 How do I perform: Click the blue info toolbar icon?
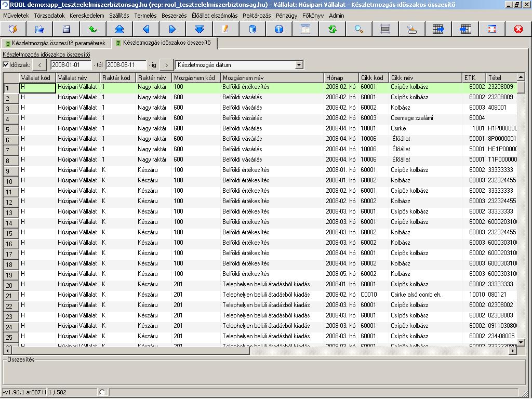(x=279, y=29)
